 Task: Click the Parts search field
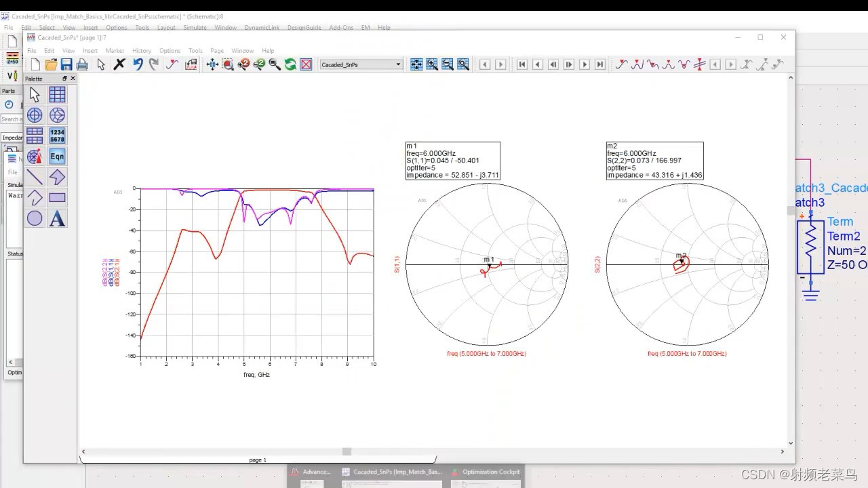[x=11, y=119]
